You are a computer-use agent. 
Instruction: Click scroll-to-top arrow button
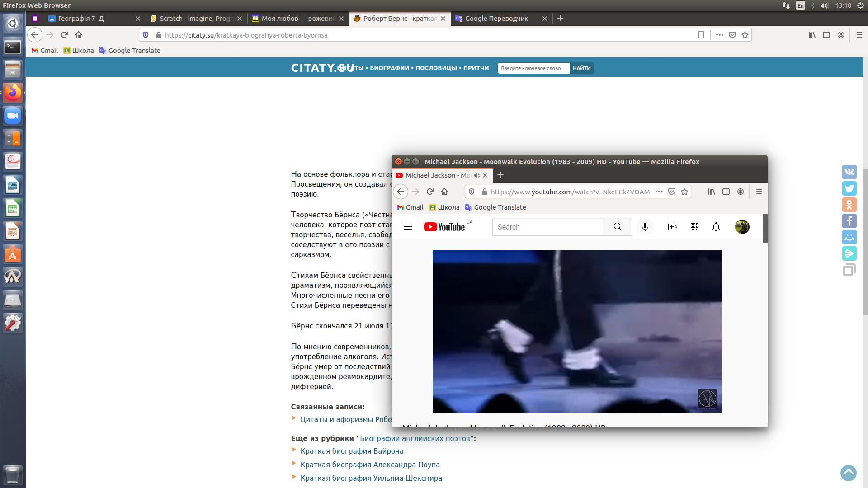pos(849,473)
